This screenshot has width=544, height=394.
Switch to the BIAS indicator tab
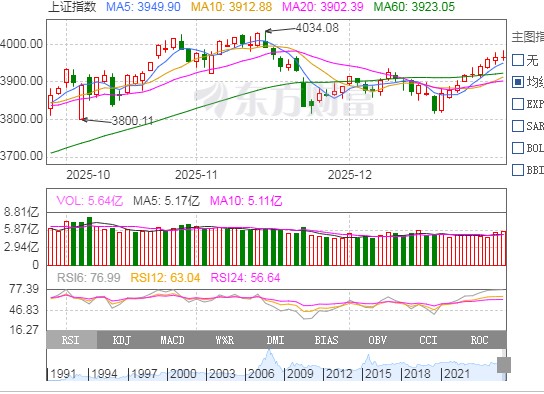[x=326, y=340]
